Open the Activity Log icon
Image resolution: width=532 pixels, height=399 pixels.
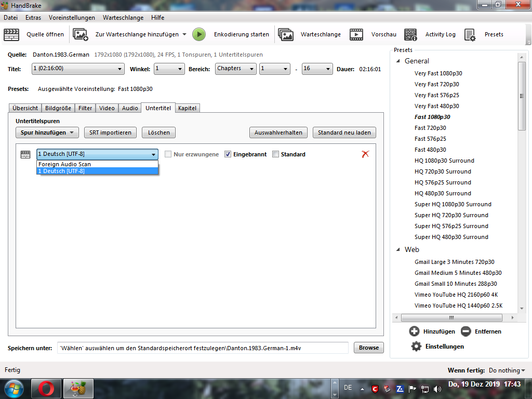point(410,35)
